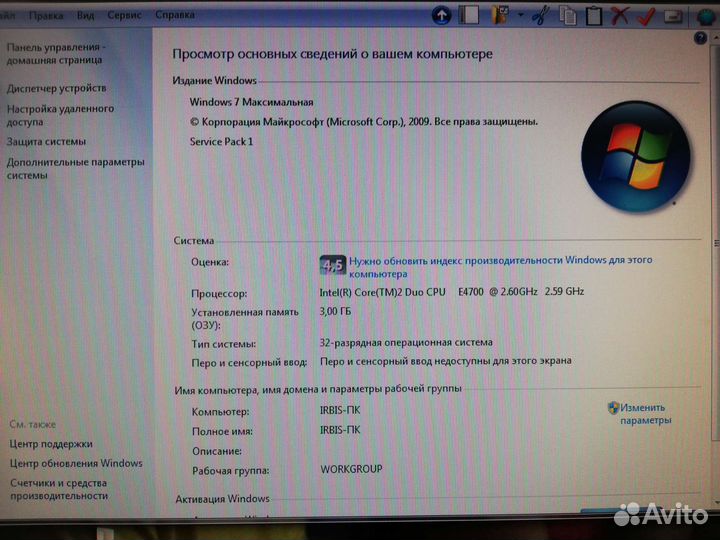Open the Вид menu
720x540 pixels.
[x=85, y=15]
